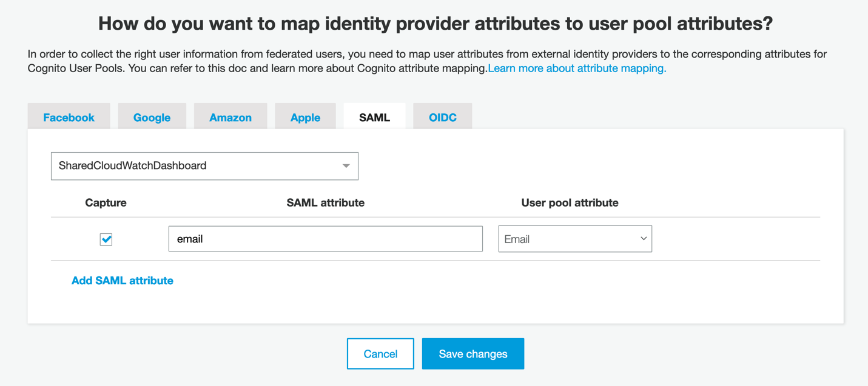Viewport: 868px width, 386px height.
Task: Click the Cancel button
Action: [380, 353]
